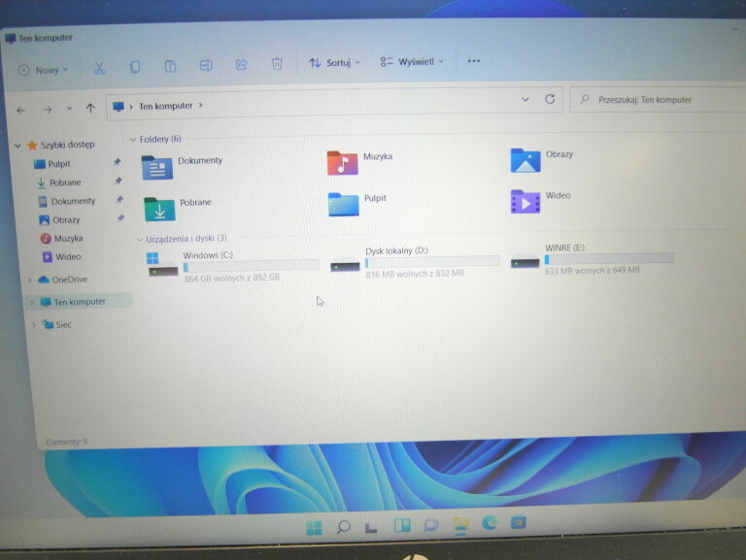Go back with the left arrow button

point(20,111)
